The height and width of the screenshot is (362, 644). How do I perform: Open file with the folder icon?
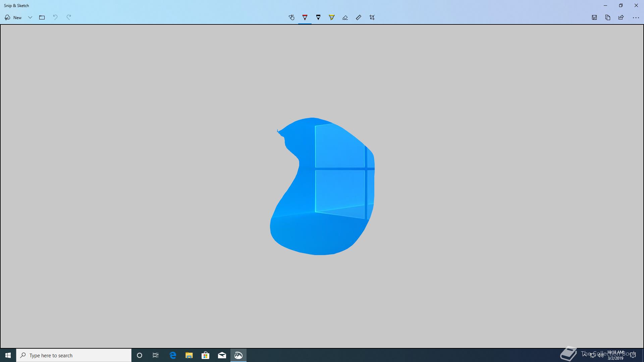(42, 17)
